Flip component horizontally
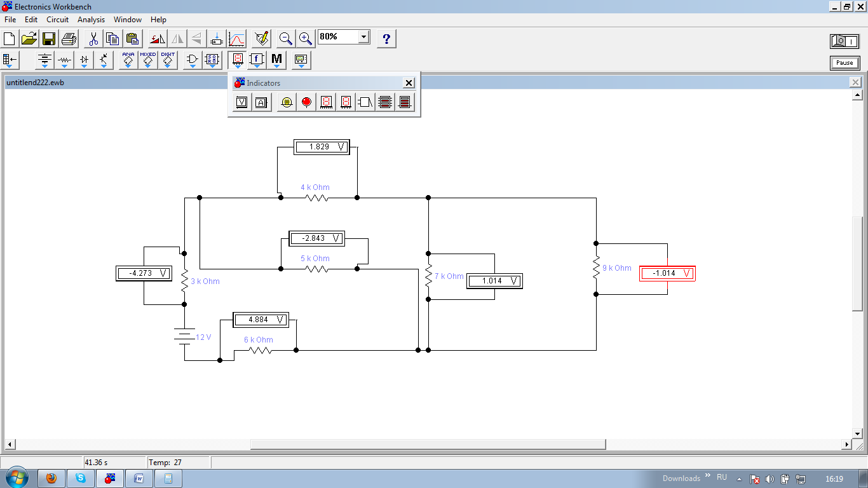868x488 pixels. (177, 39)
